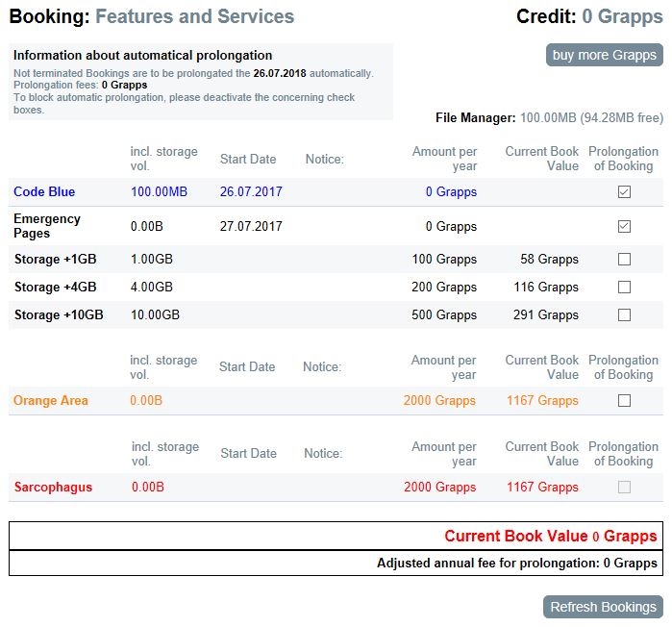Click the 291 Grapps book value
The width and height of the screenshot is (672, 627).
tap(546, 315)
